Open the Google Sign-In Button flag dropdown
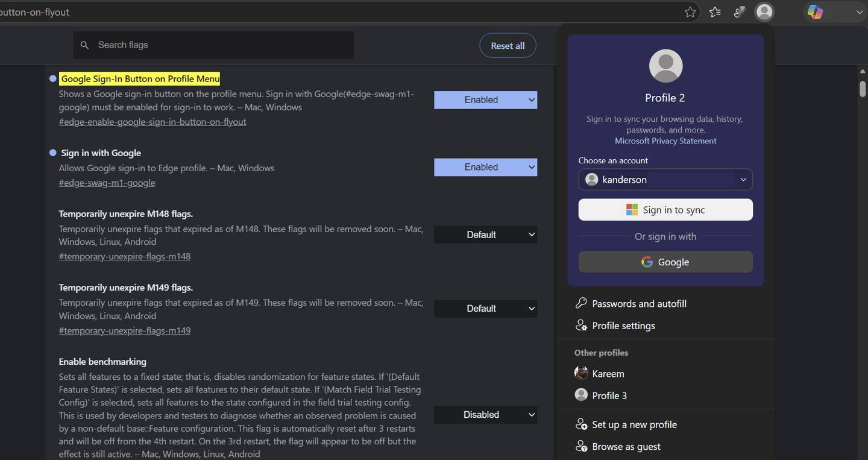This screenshot has height=460, width=868. (x=485, y=100)
